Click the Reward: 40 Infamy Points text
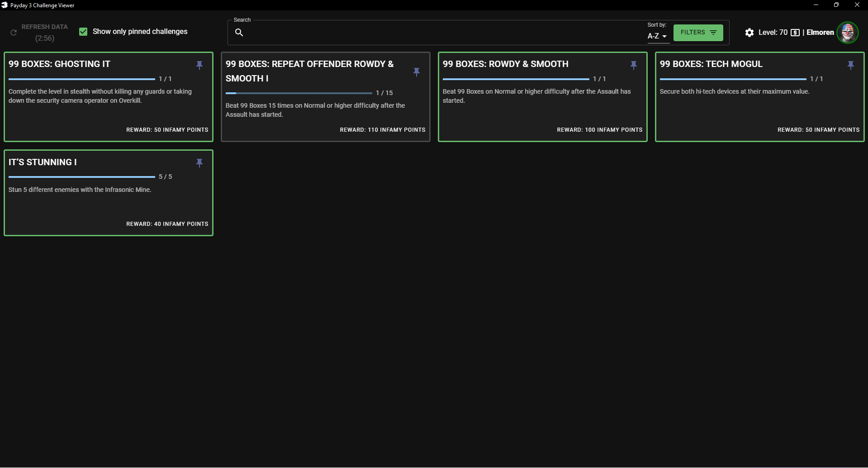Image resolution: width=868 pixels, height=468 pixels. [167, 224]
